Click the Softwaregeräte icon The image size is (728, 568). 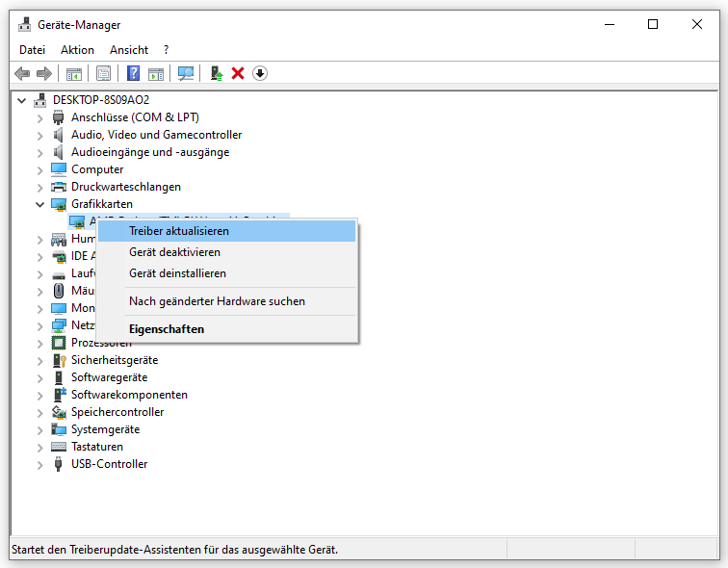59,377
